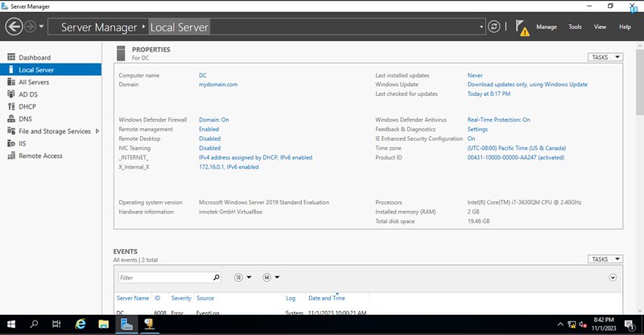Open File Explorer from taskbar
Screen dimensions: 644x335
(104, 325)
